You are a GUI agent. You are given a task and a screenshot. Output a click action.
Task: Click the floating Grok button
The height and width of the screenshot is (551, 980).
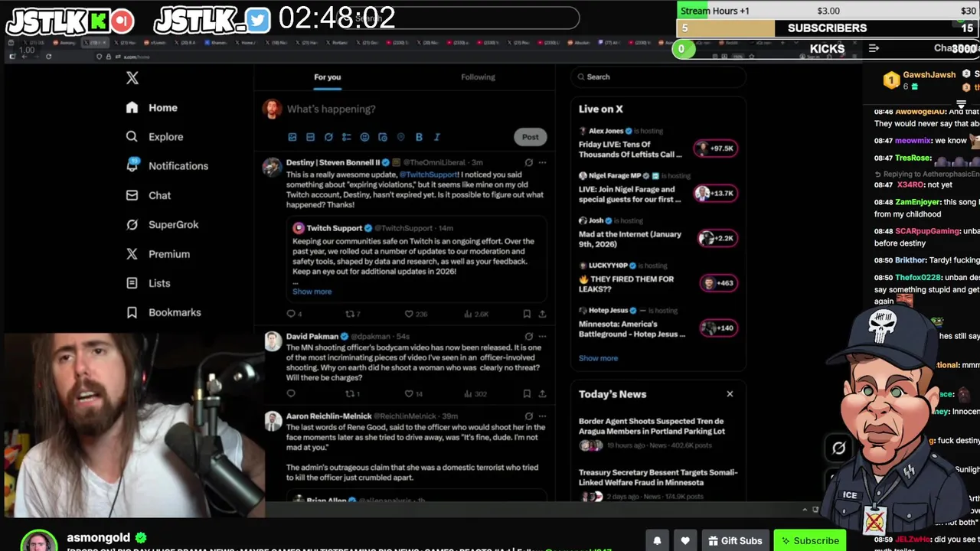click(x=838, y=448)
